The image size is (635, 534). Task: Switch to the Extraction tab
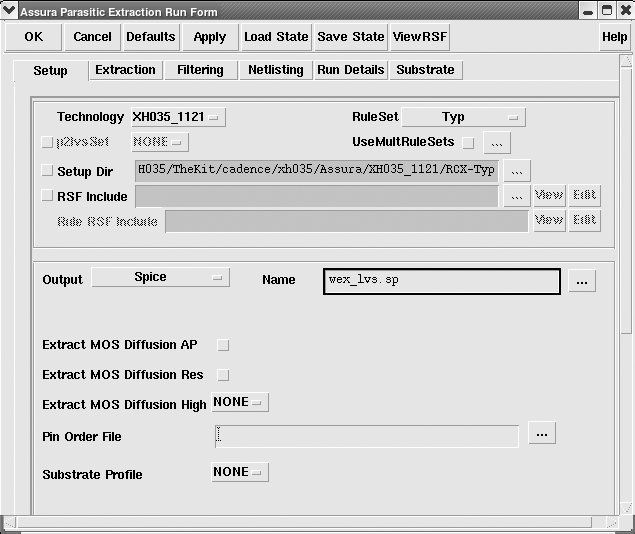[126, 70]
